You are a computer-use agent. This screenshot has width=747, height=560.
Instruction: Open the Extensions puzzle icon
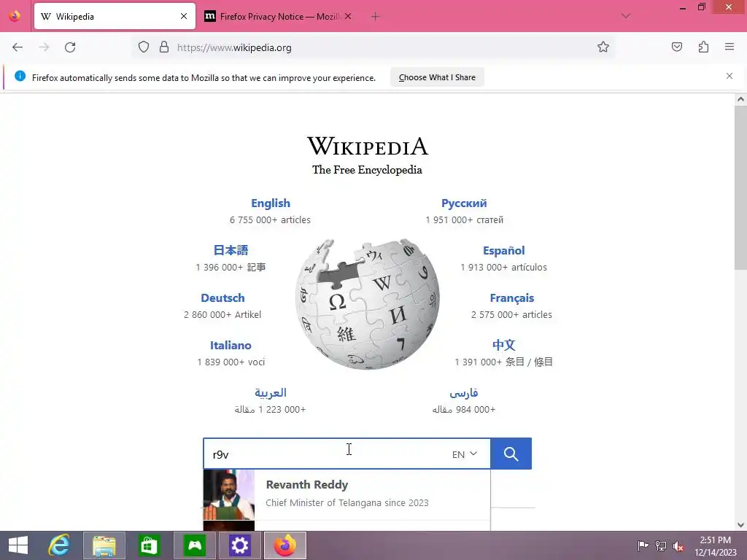point(703,47)
